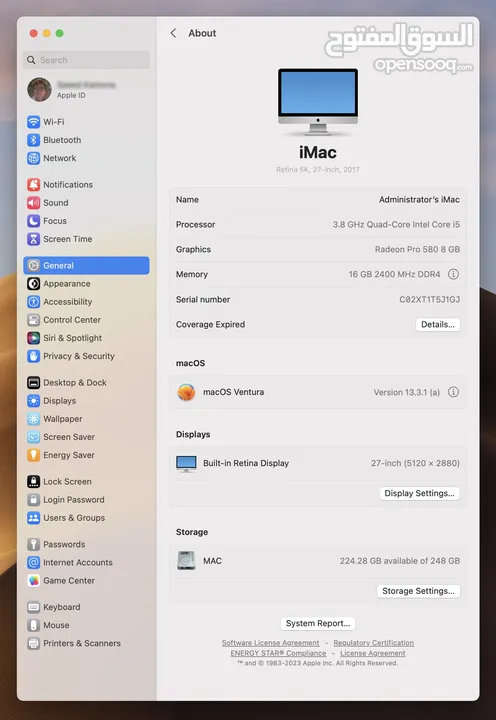
Task: Open Software License Agreement link
Action: (271, 643)
